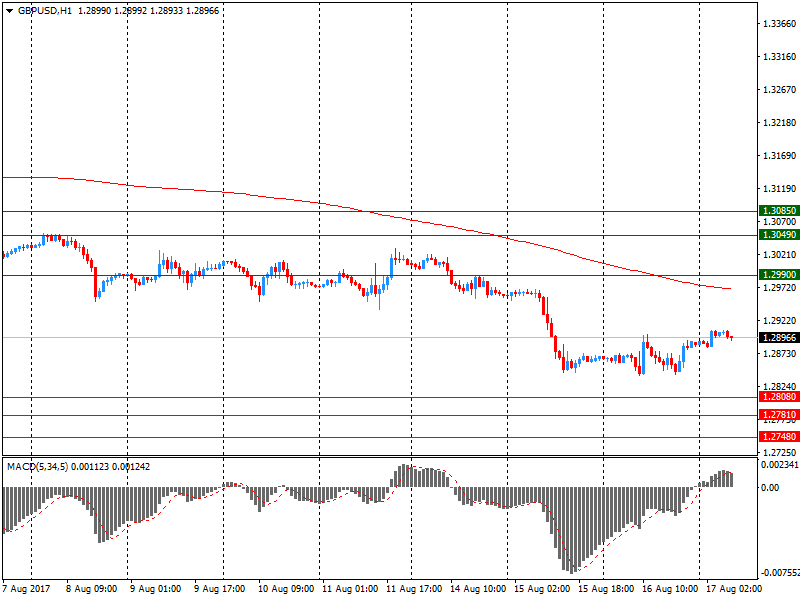Click the 8 Aug 09:00 time label
The width and height of the screenshot is (800, 600).
coord(92,589)
